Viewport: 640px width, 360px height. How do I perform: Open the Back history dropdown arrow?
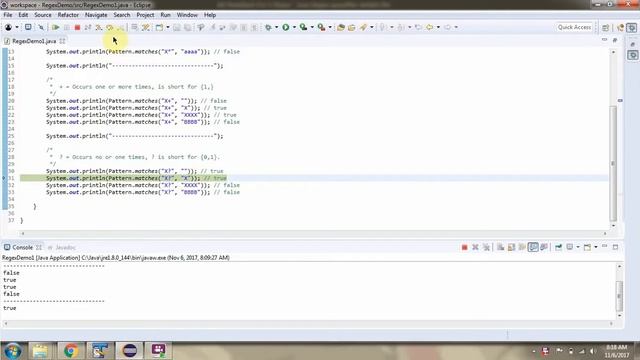pyautogui.click(x=438, y=27)
